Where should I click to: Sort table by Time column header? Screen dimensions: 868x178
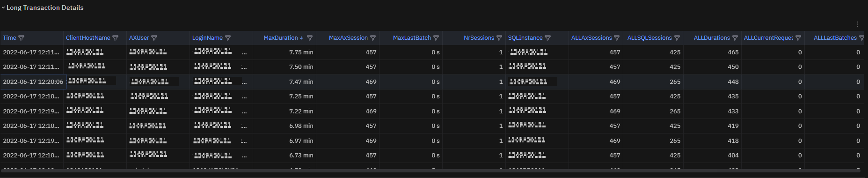9,38
